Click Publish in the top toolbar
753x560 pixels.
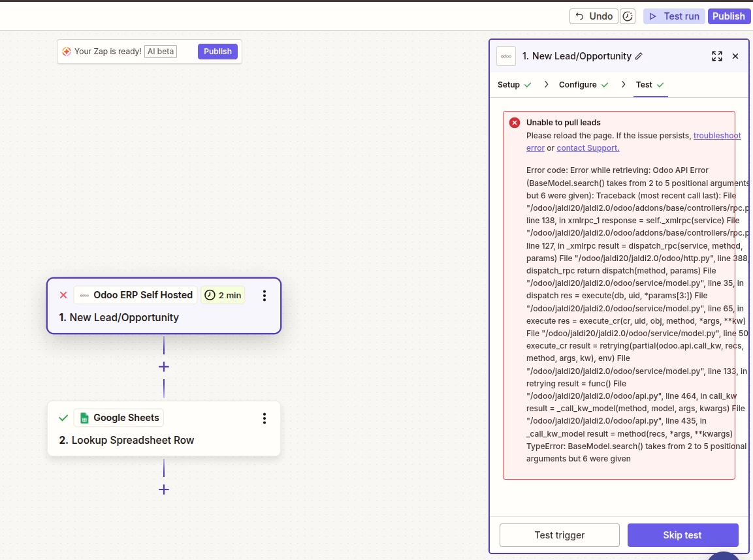point(728,16)
